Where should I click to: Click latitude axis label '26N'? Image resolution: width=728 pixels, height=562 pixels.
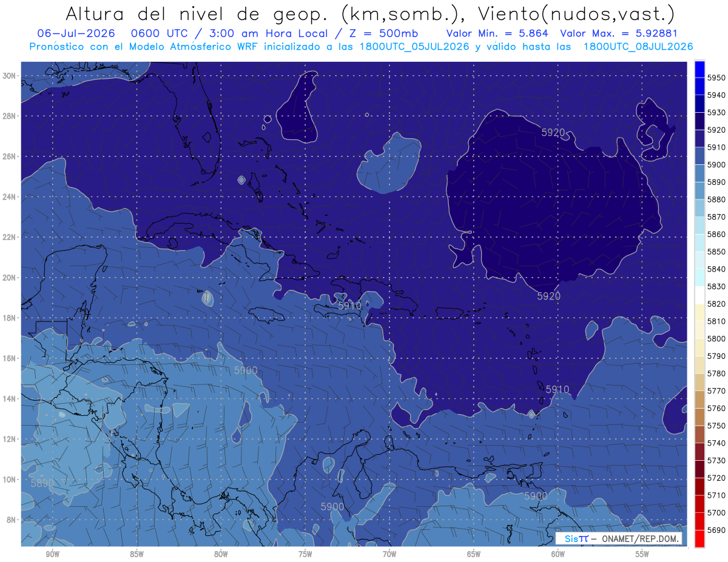pyautogui.click(x=8, y=156)
